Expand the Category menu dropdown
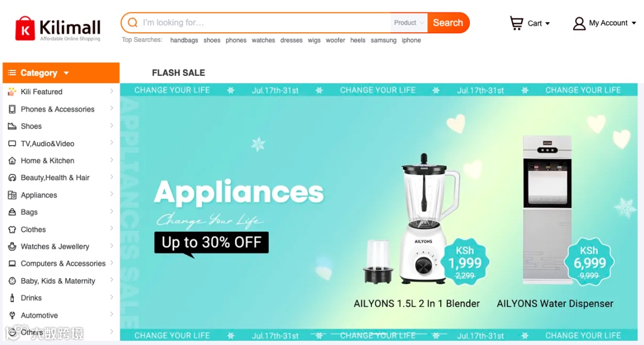 click(66, 73)
